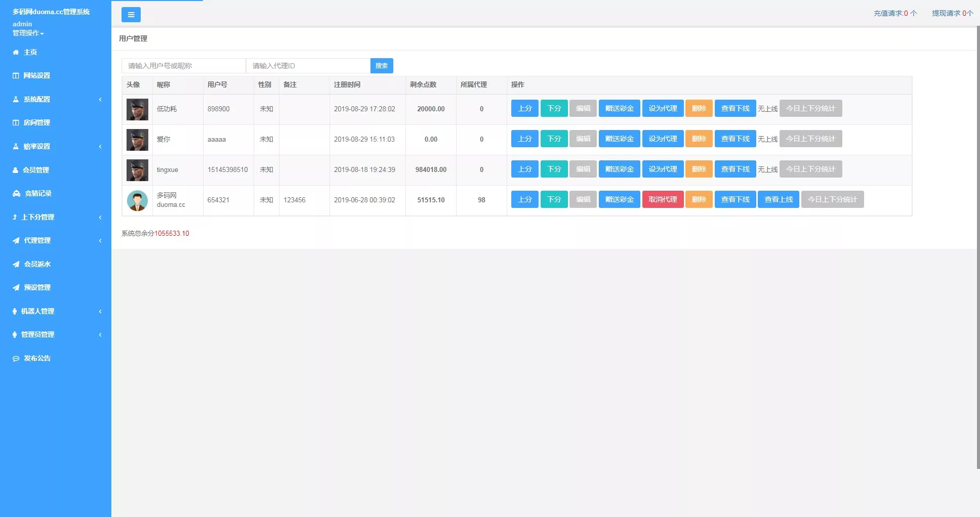
Task: Click the 系统总余分 red total link
Action: coord(172,233)
